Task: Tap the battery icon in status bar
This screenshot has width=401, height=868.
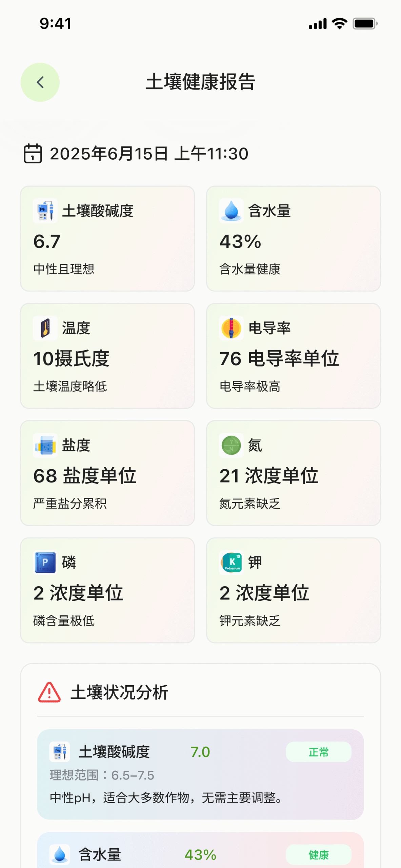Action: tap(365, 24)
